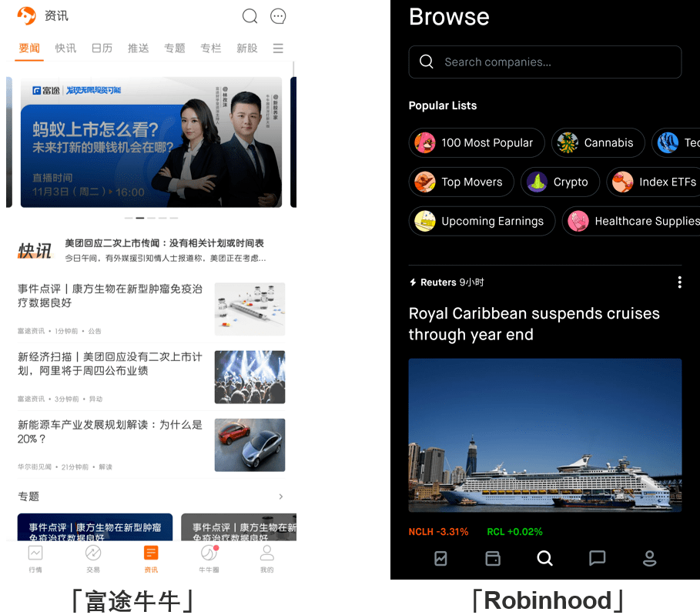The height and width of the screenshot is (615, 700).
Task: Open the blue 事件点评 topic card
Action: tap(95, 527)
